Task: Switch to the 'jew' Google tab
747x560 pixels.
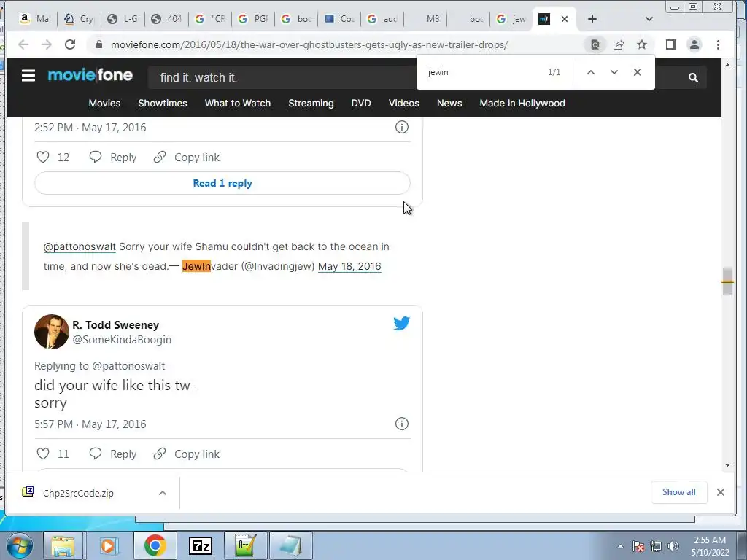Action: pos(511,19)
